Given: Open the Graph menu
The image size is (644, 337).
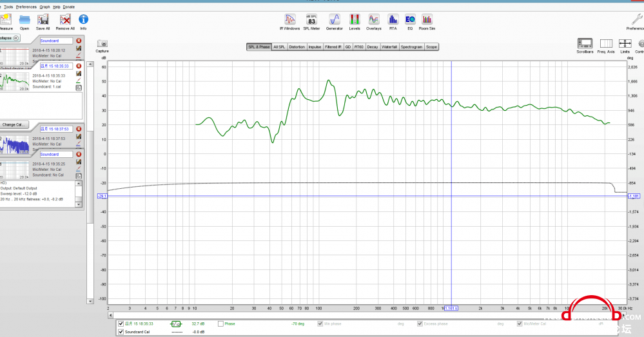Looking at the screenshot, I should click(44, 7).
